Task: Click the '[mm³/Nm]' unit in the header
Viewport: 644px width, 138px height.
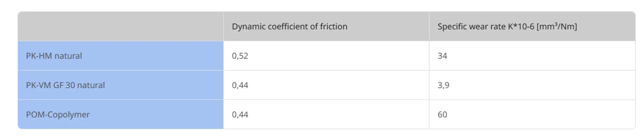Action: click(557, 27)
